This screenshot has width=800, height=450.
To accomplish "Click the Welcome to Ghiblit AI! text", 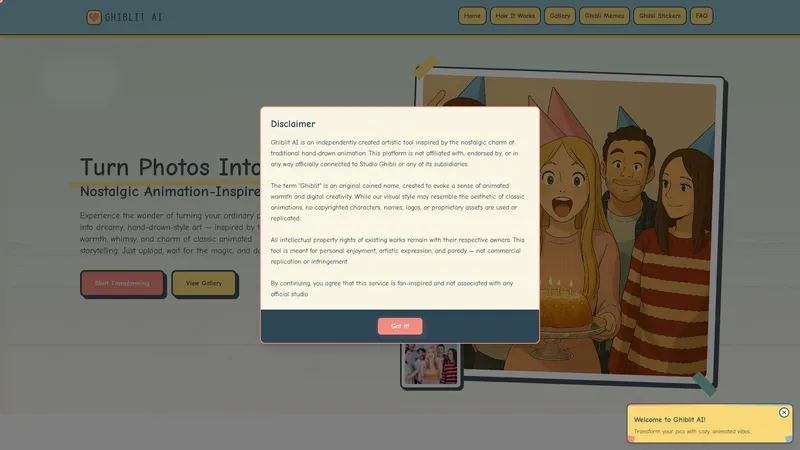I will click(x=669, y=419).
